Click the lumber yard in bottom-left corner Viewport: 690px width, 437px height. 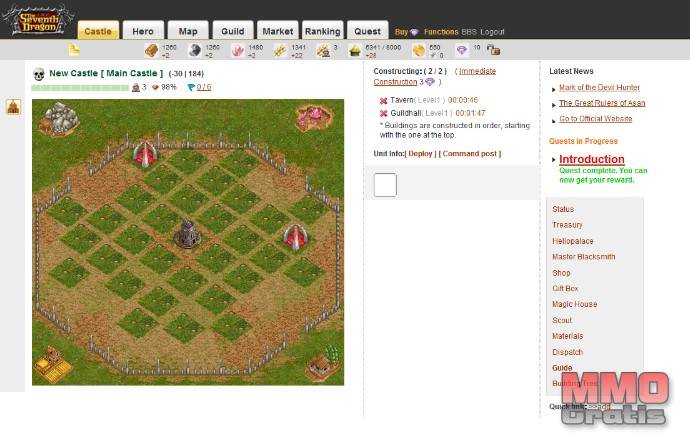(52, 362)
